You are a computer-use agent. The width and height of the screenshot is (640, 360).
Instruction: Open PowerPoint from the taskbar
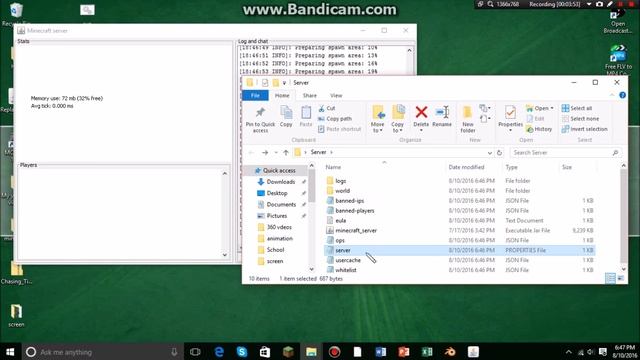pos(404,352)
